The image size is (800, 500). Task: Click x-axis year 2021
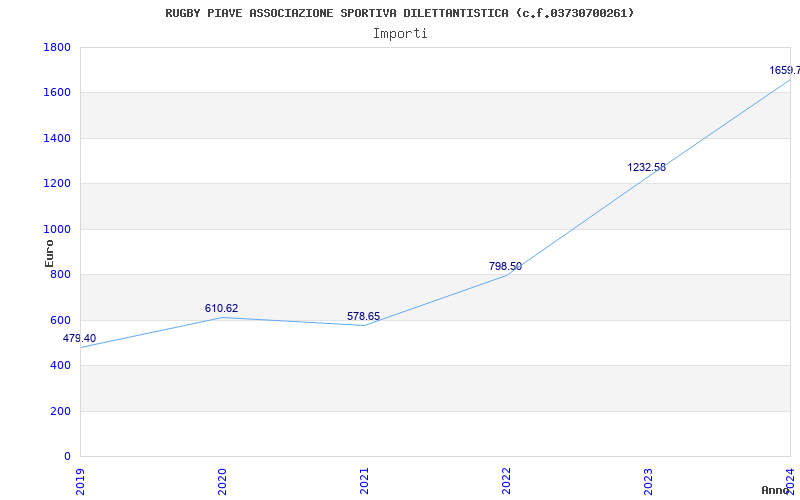(364, 482)
